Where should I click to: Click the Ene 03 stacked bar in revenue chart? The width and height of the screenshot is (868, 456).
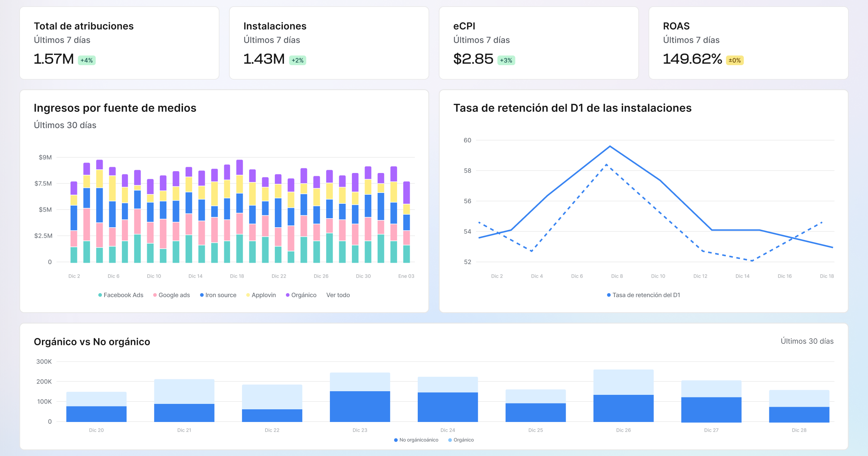point(407,222)
